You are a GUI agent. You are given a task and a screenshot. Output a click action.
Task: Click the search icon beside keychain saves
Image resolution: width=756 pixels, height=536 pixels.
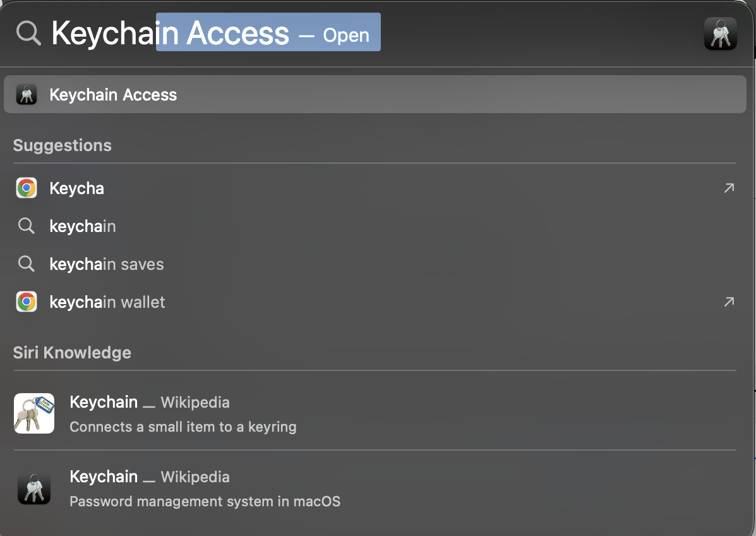tap(27, 264)
